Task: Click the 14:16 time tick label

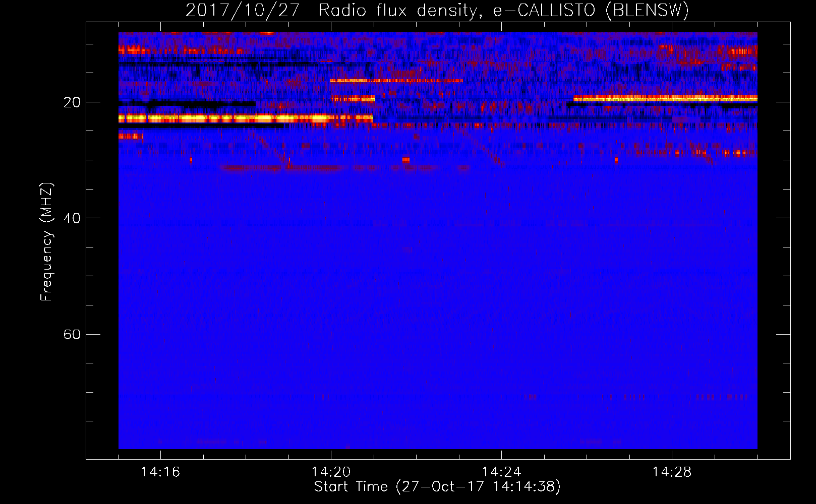Action: (160, 472)
